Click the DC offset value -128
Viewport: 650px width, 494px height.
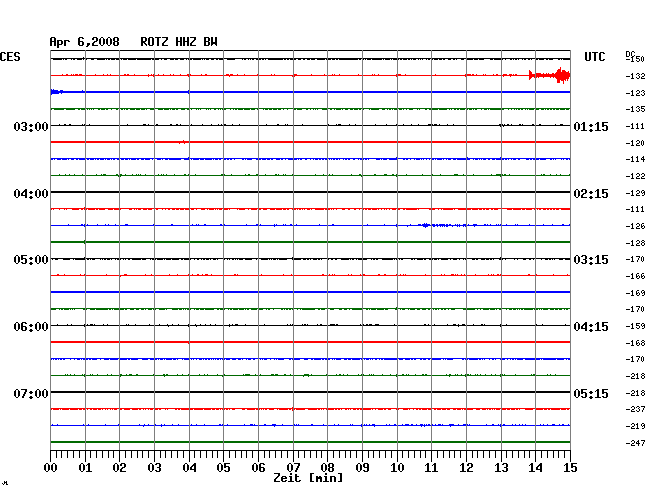point(635,243)
